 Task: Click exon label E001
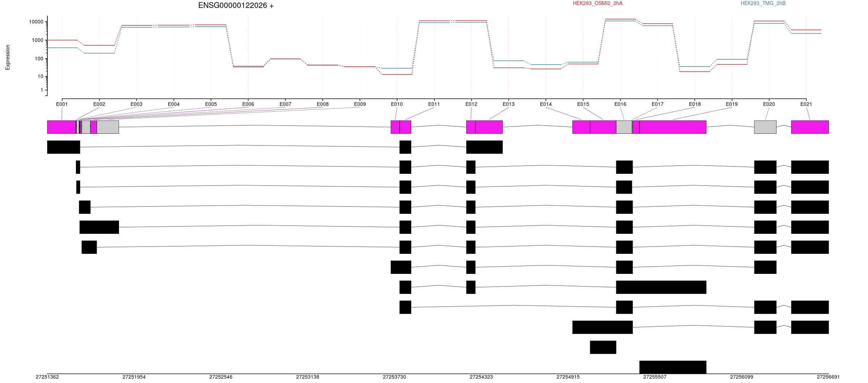62,104
